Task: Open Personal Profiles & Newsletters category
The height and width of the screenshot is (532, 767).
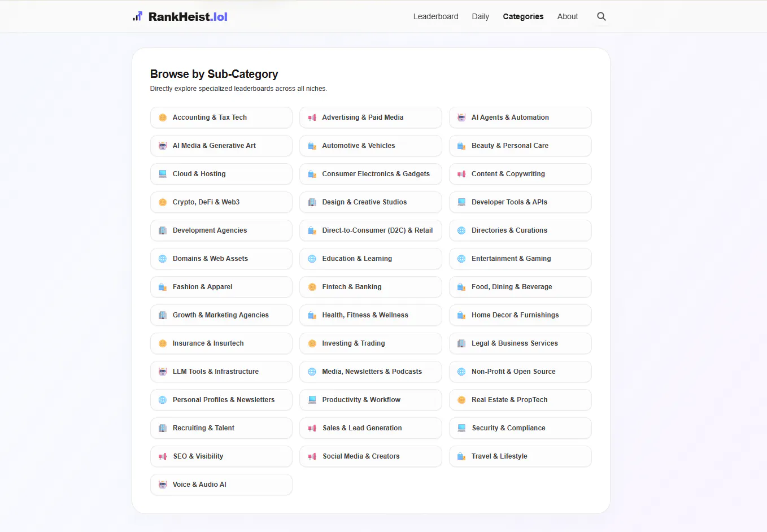Action: pos(221,400)
